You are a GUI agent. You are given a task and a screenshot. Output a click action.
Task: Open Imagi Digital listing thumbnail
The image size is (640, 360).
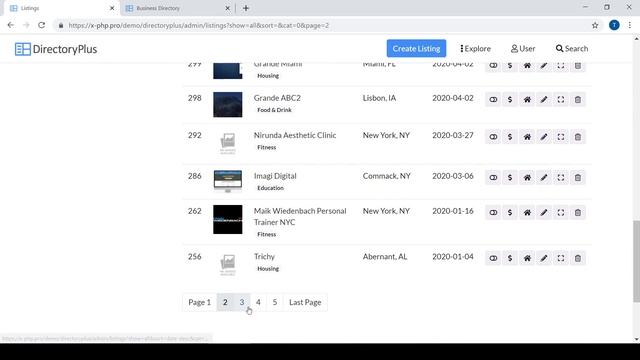(228, 181)
